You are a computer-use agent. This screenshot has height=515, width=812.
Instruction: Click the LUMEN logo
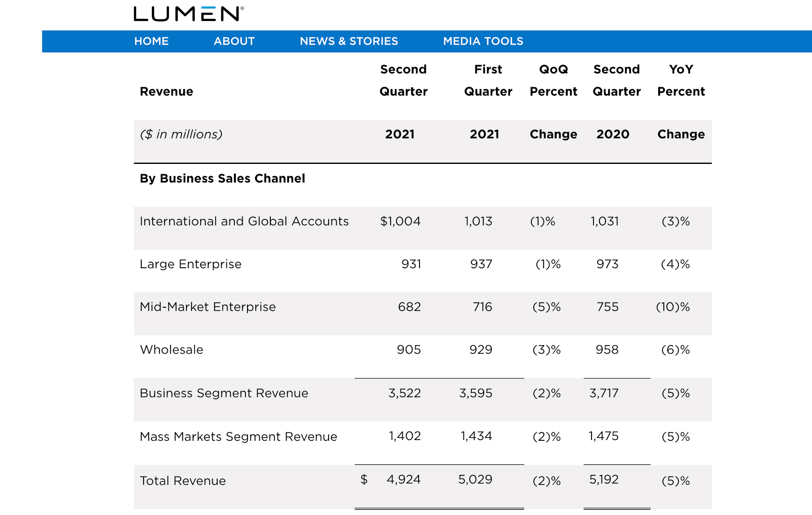click(187, 13)
